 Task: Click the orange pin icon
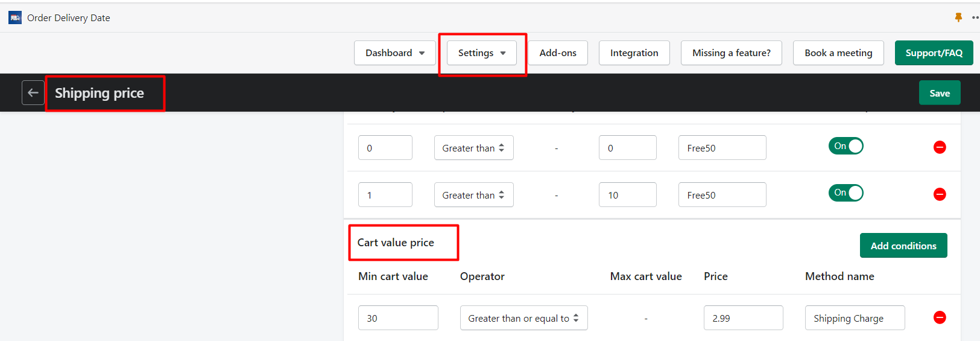pos(958,18)
